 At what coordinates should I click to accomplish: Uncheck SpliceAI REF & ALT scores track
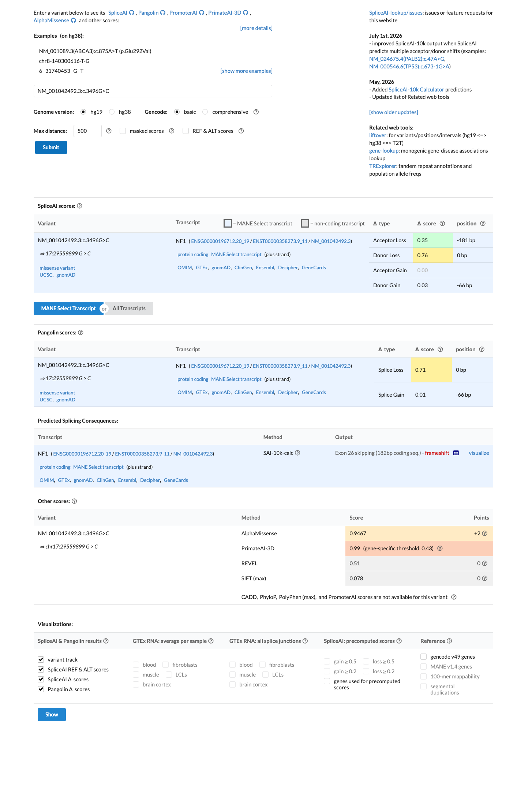[41, 670]
